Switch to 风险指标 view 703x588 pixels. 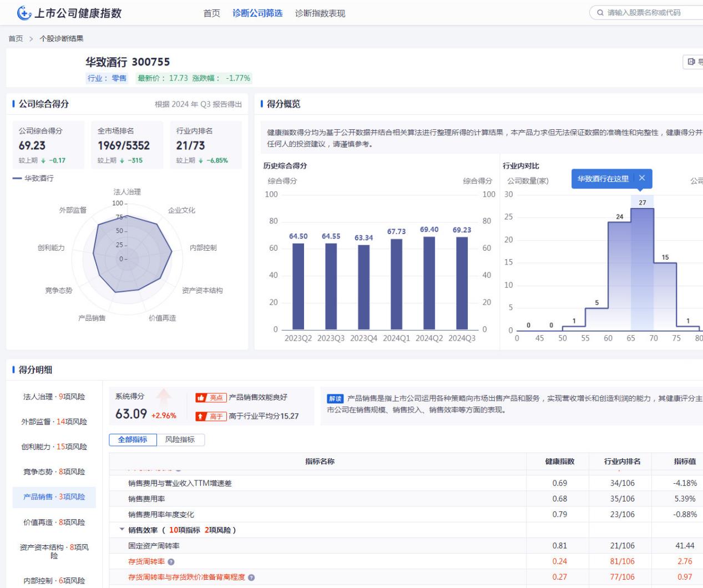click(180, 440)
